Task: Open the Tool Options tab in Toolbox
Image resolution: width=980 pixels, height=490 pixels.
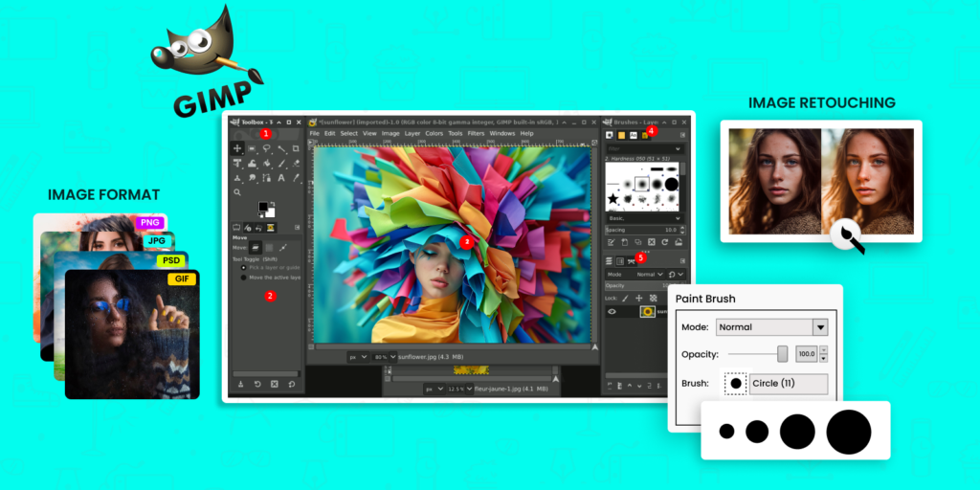Action: coord(236,228)
